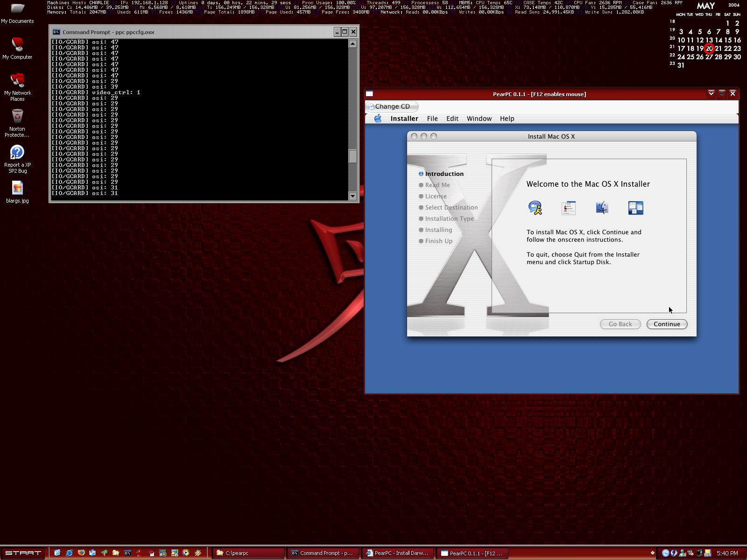The width and height of the screenshot is (747, 560).
Task: Click circled date 20 on desktop calendar
Action: [709, 49]
